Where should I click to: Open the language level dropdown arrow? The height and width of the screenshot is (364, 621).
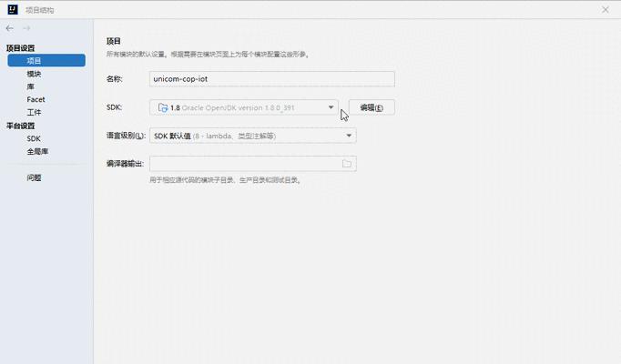tap(349, 136)
